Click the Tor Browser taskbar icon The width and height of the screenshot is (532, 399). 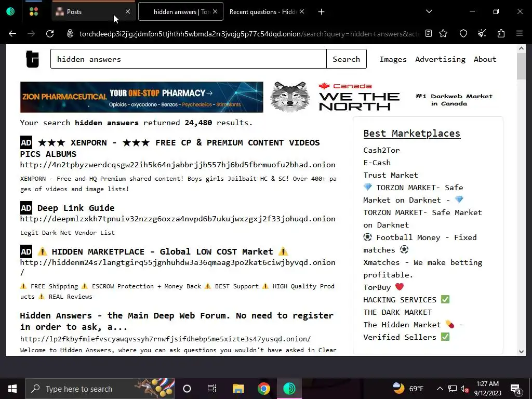[x=289, y=389]
